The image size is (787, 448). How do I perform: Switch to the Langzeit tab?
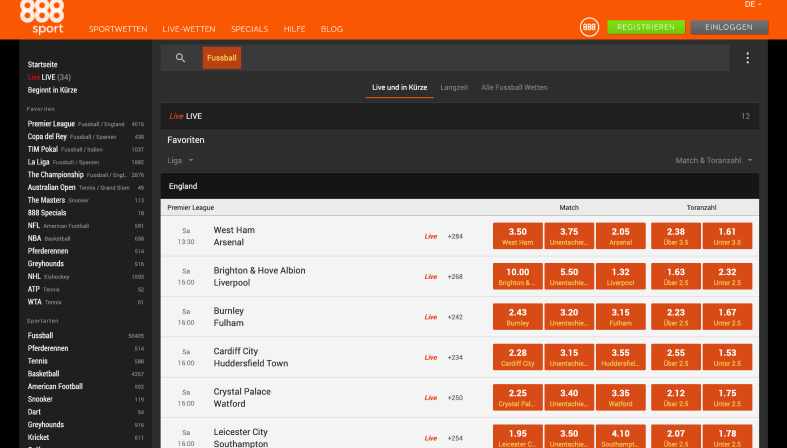[454, 87]
